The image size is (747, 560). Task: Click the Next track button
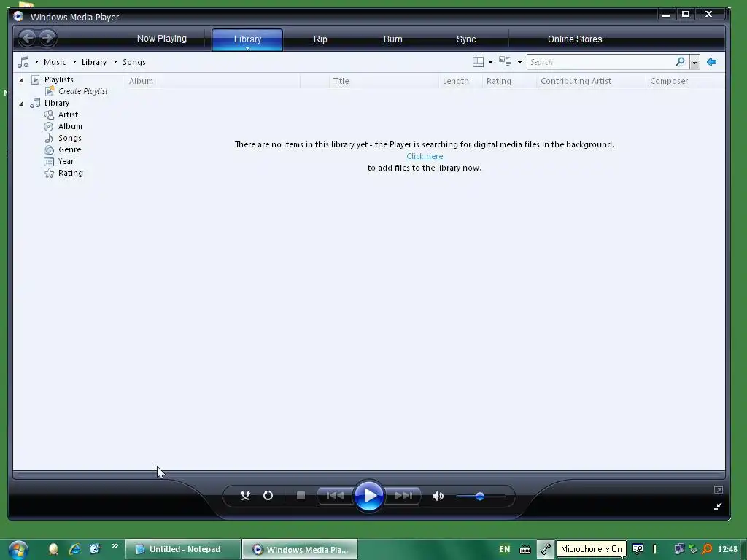(403, 496)
